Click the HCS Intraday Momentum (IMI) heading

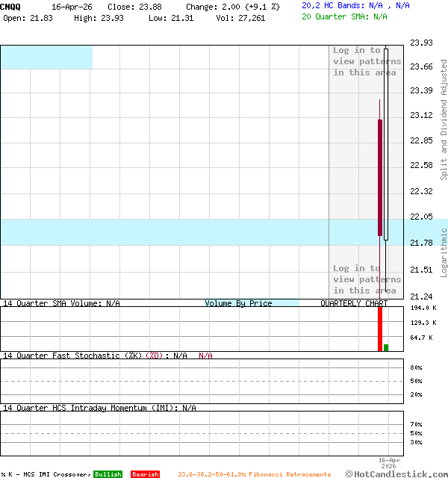pos(99,408)
